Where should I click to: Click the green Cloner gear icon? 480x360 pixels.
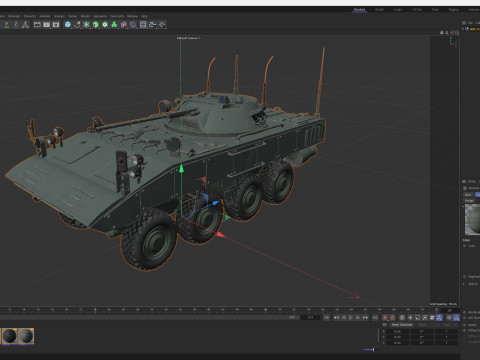click(x=105, y=25)
